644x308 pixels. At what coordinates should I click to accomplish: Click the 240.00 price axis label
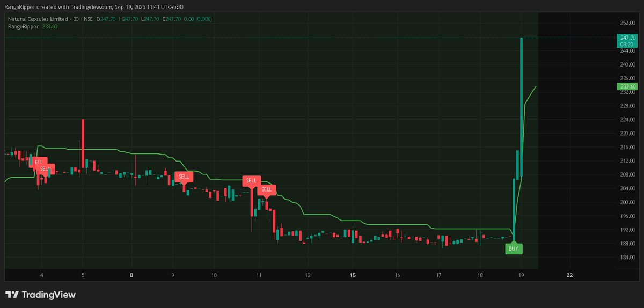(628, 64)
